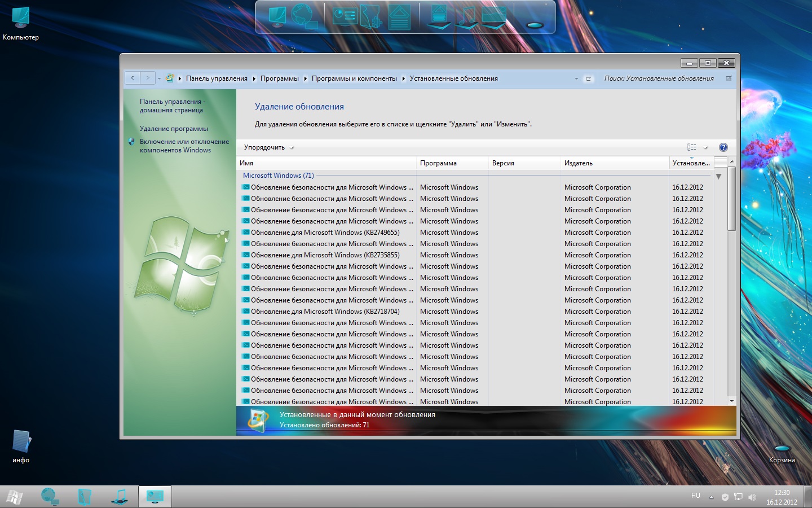Open the clock showing 12:30
The image size is (812, 508).
pyautogui.click(x=782, y=497)
